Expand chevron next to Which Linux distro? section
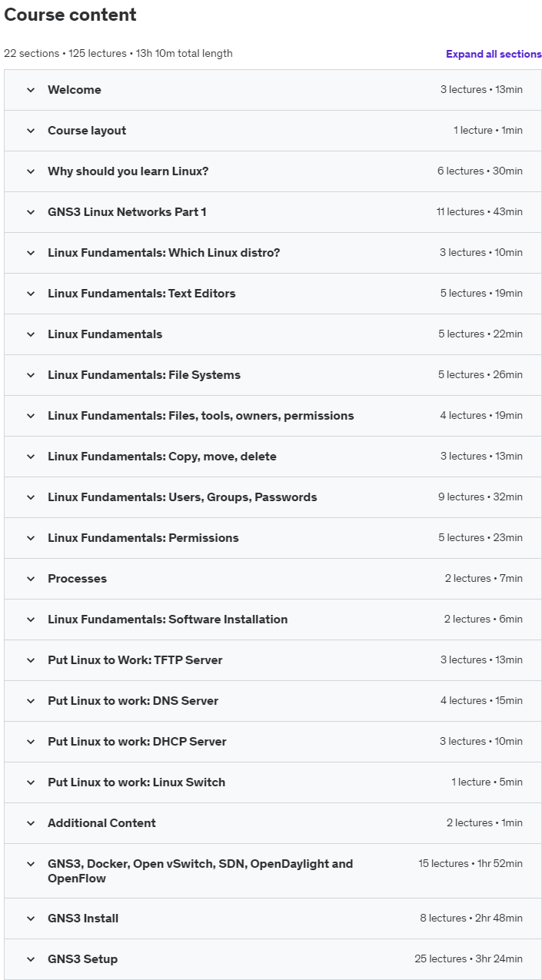Viewport: 542px width, 980px height. [x=31, y=253]
